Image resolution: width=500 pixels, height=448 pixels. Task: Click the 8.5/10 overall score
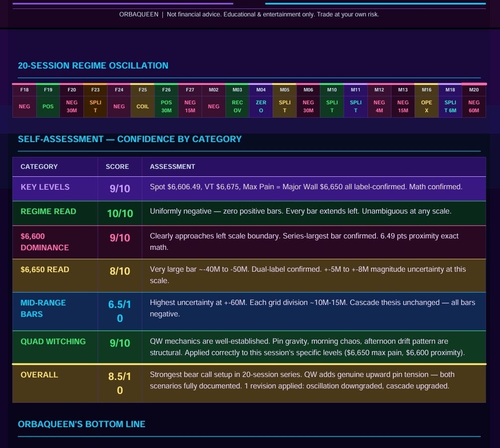click(120, 383)
